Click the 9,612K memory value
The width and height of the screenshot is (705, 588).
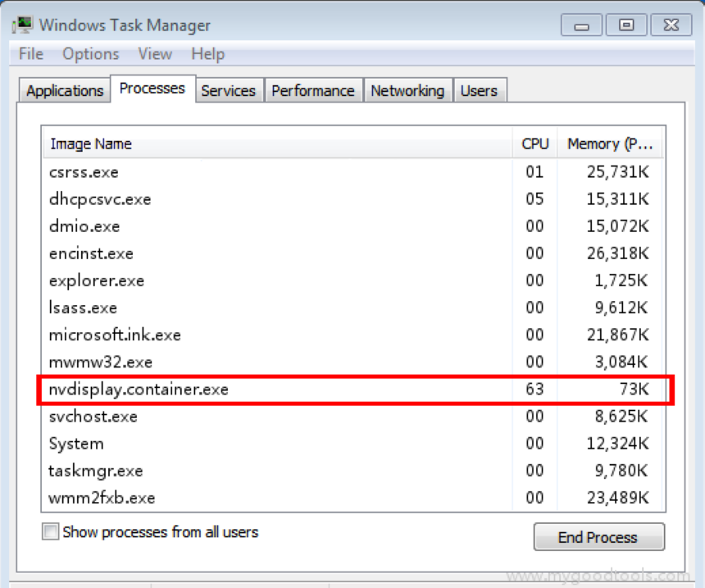coord(621,308)
